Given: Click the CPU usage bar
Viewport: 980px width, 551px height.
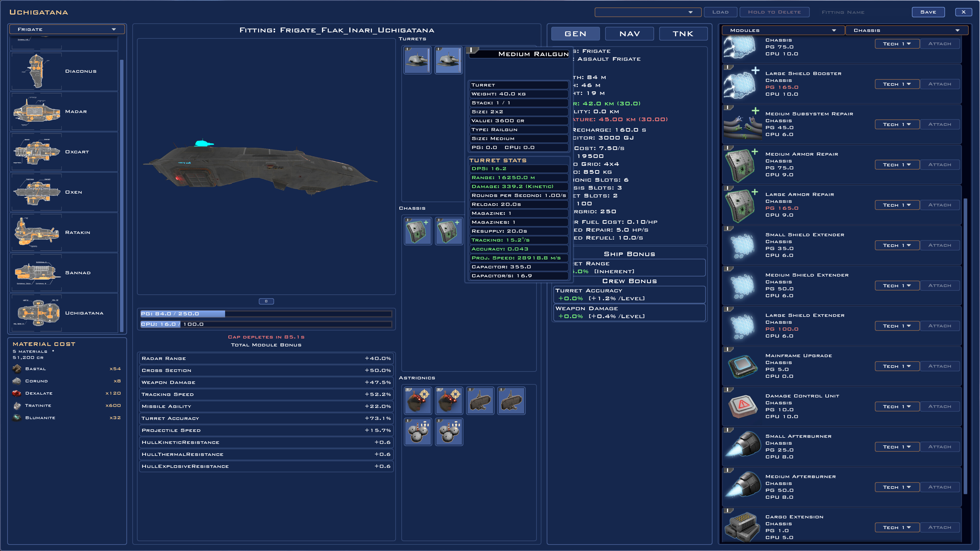Looking at the screenshot, I should pyautogui.click(x=266, y=324).
